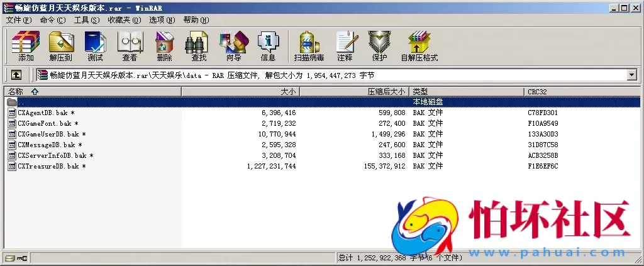Image resolution: width=644 pixels, height=266 pixels.
Task: Maximize the WinRAR window
Action: click(625, 8)
